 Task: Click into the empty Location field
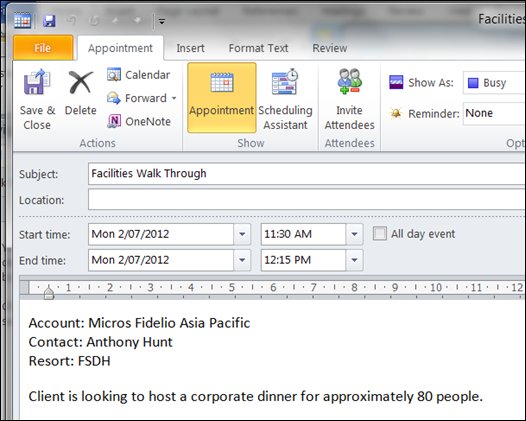pos(307,200)
